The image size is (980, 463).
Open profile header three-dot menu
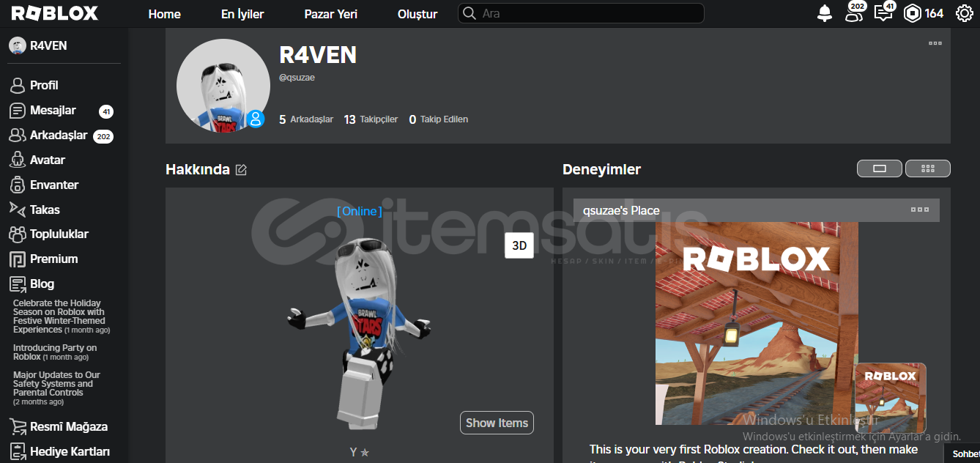935,43
